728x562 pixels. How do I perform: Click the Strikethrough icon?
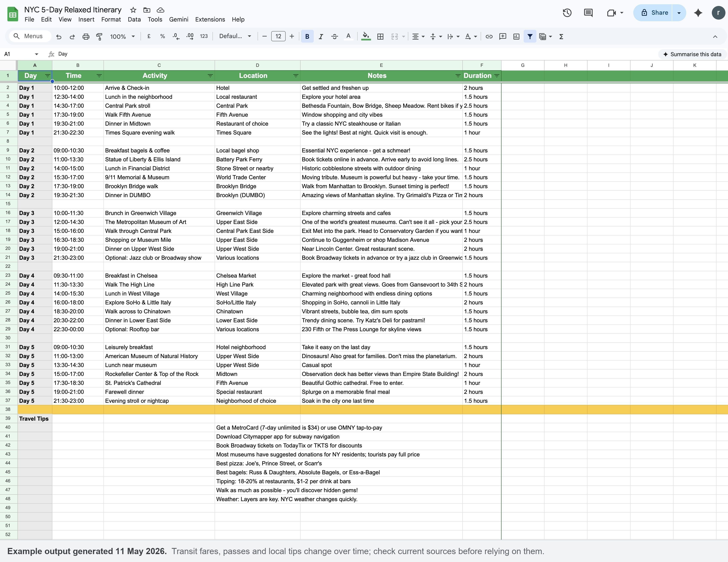335,37
